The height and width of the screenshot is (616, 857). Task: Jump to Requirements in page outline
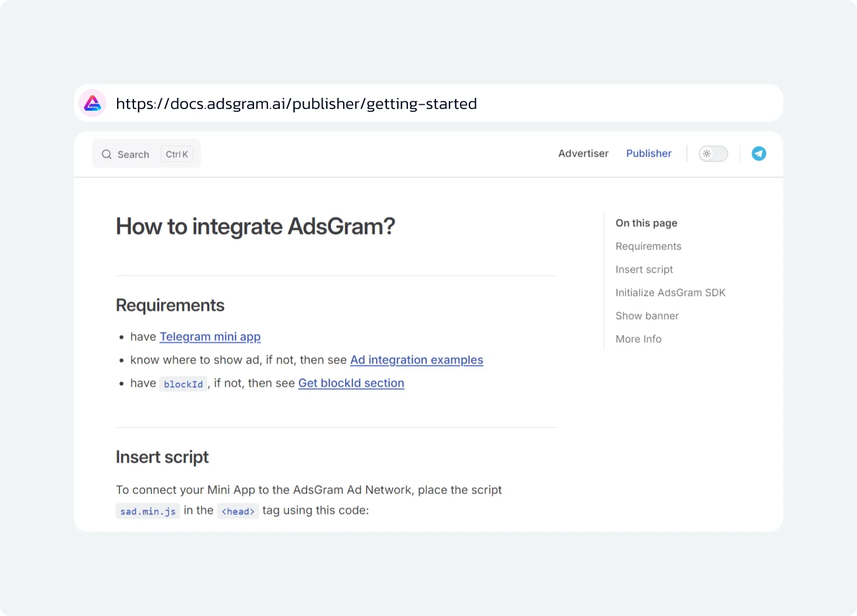(x=648, y=247)
